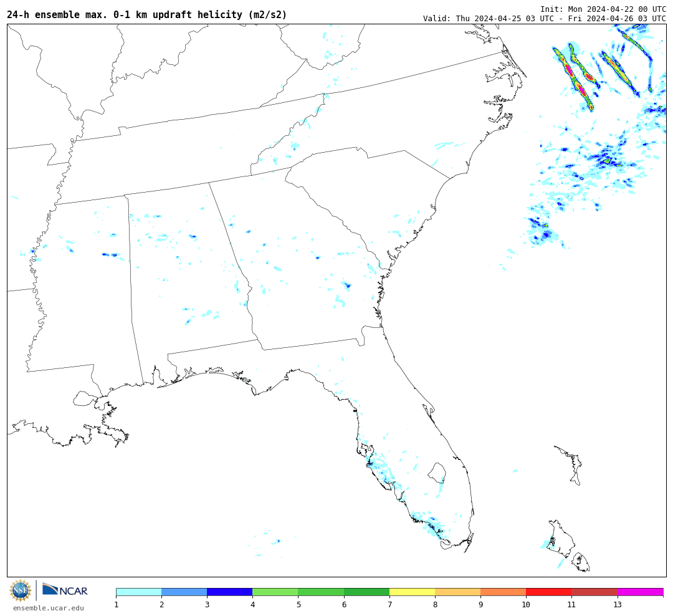Click the 'Init: Mon 2024-04-22 00 UTC' text
Image resolution: width=673 pixels, height=616 pixels.
[603, 9]
